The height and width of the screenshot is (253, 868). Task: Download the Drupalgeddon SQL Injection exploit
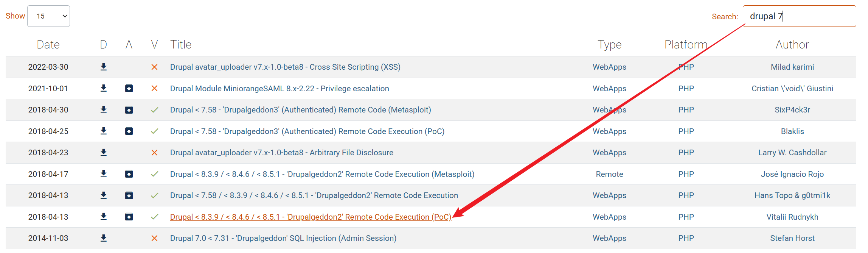104,238
